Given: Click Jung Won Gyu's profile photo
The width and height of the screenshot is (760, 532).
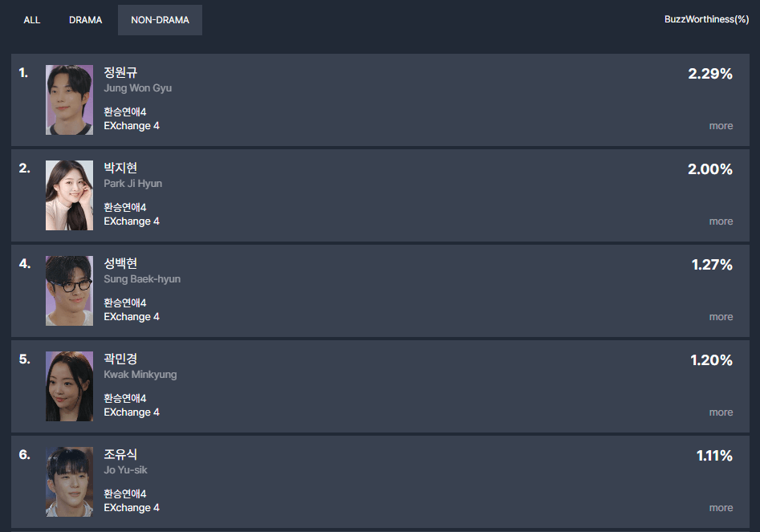Looking at the screenshot, I should pyautogui.click(x=69, y=99).
